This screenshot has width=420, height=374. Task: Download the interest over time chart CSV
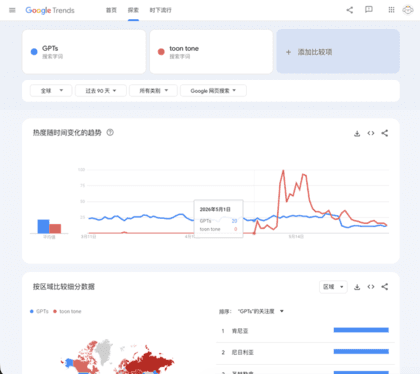pos(357,133)
